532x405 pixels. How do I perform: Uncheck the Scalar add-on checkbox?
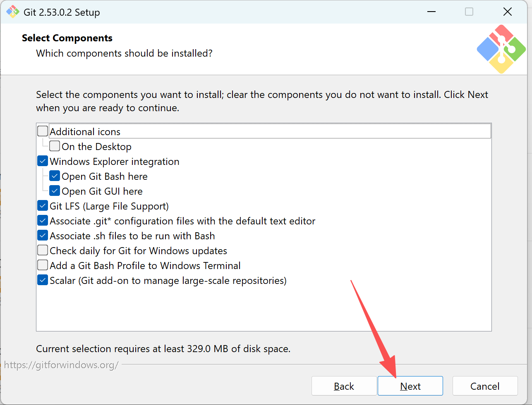43,280
